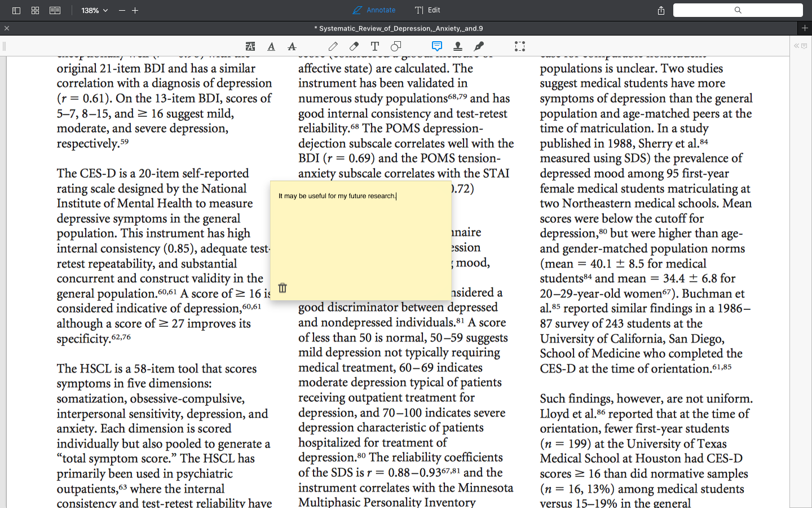Click the search field
The image size is (812, 508).
click(x=738, y=10)
